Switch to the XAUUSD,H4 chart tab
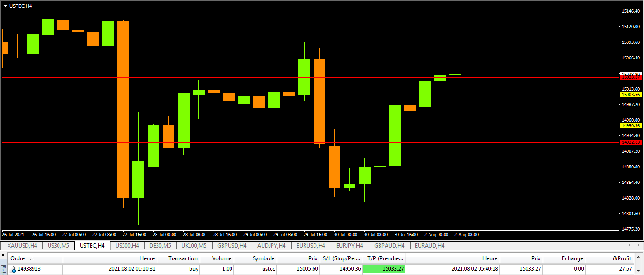This screenshot has width=644, height=275. (x=22, y=246)
